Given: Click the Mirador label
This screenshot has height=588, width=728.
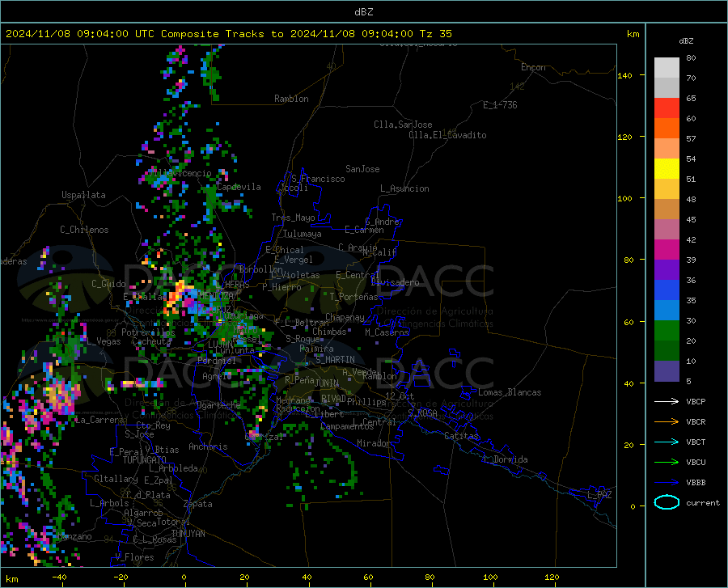Looking at the screenshot, I should point(374,443).
